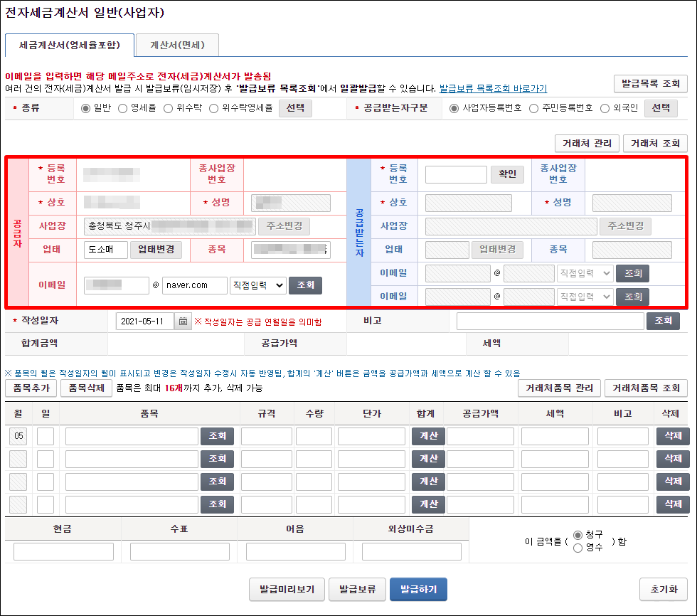Open supplier email domain 직접입력 dropdown

click(x=257, y=285)
